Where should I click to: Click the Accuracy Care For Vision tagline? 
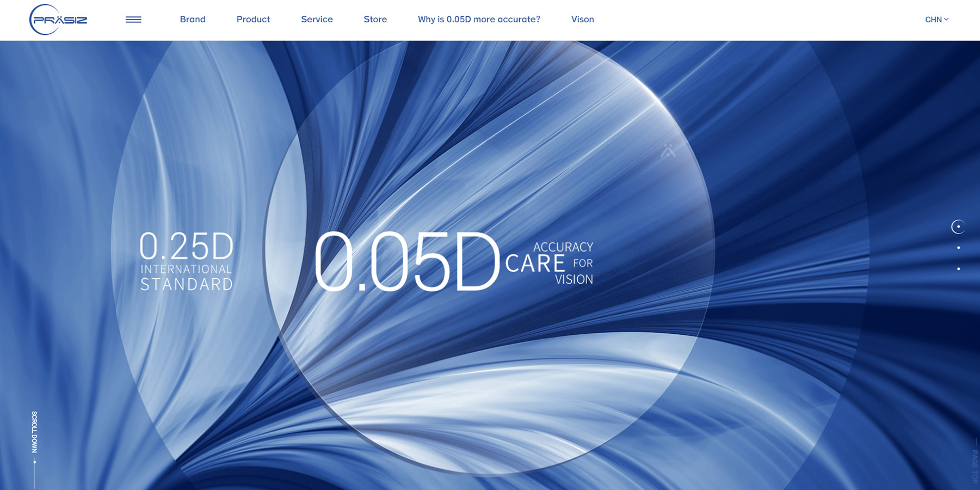[550, 263]
